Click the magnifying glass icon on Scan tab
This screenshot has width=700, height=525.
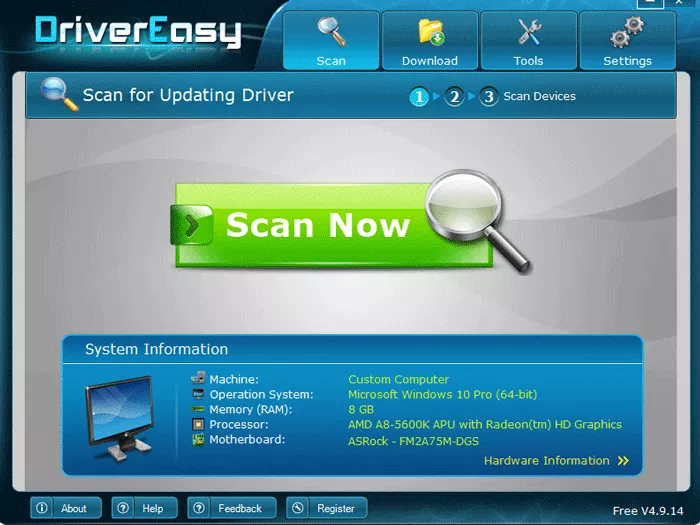(x=332, y=32)
